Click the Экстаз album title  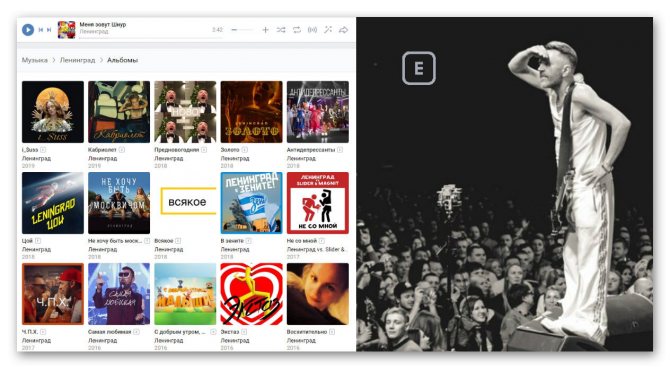click(x=230, y=332)
